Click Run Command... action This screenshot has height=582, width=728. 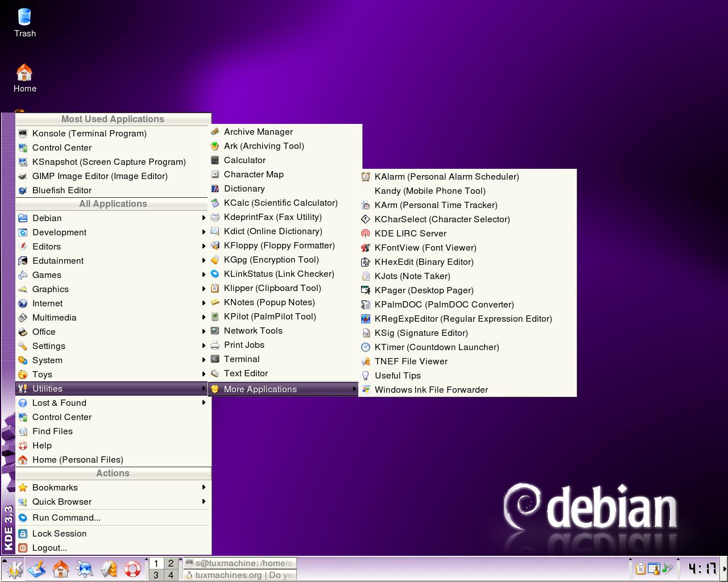(x=113, y=518)
